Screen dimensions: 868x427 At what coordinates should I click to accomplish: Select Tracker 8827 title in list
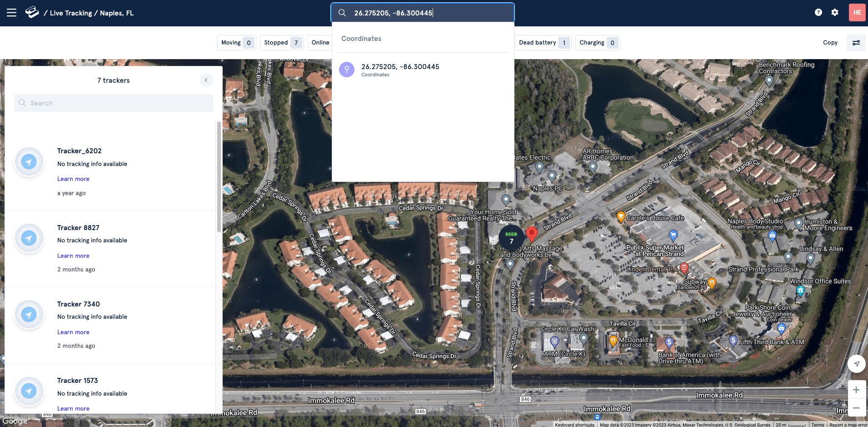click(x=78, y=228)
